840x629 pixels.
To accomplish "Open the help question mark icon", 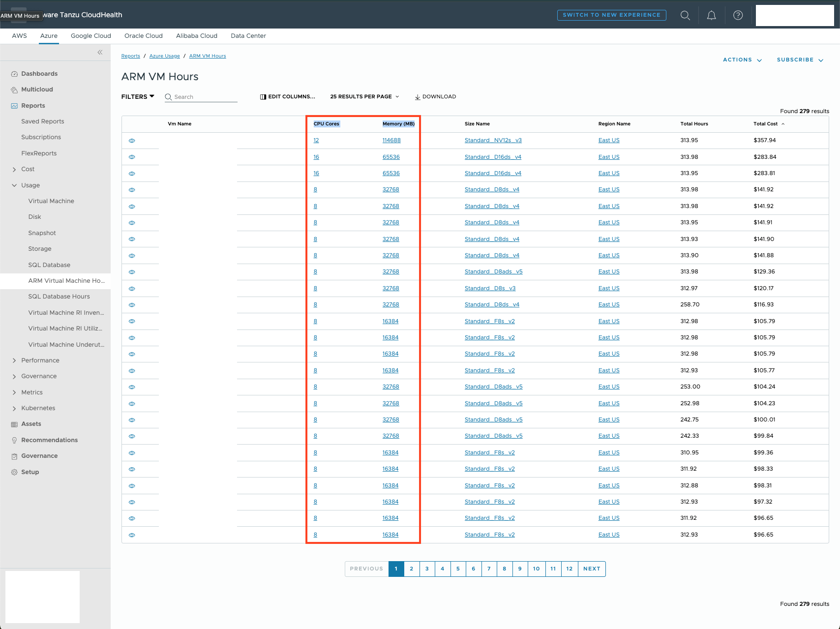I will [738, 15].
